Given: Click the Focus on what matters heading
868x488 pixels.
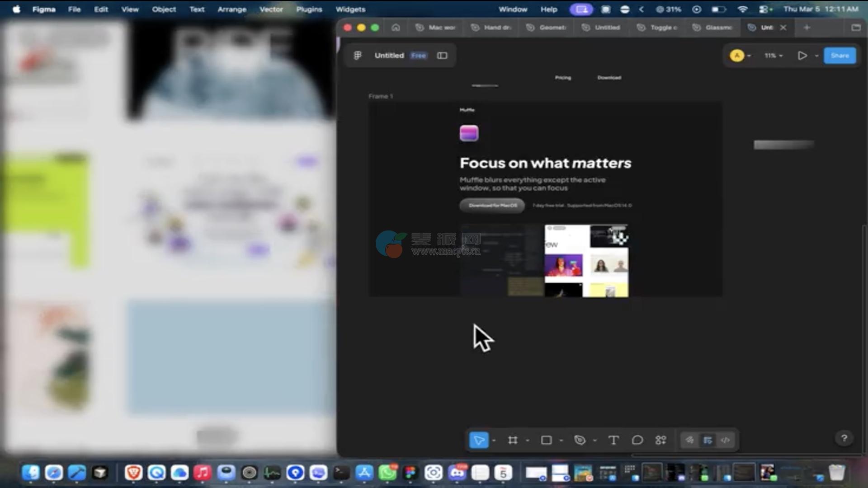Looking at the screenshot, I should pyautogui.click(x=545, y=163).
